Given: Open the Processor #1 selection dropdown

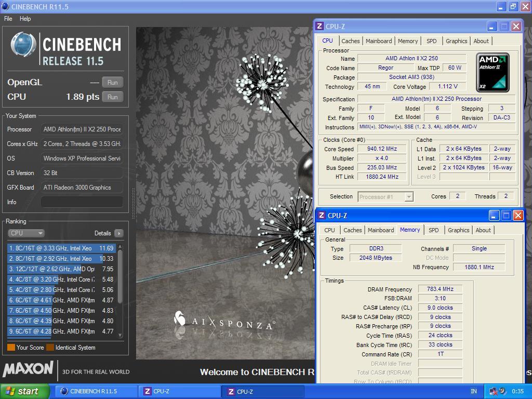Looking at the screenshot, I should (385, 197).
